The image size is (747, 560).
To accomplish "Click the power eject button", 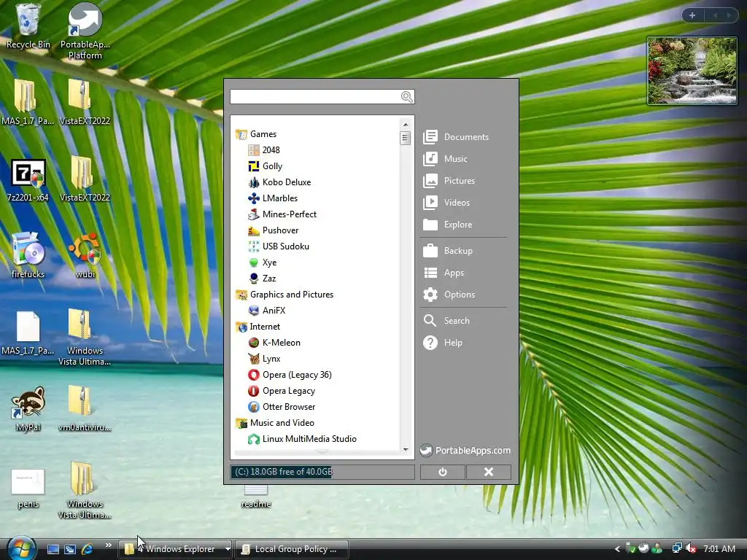I will click(x=443, y=472).
